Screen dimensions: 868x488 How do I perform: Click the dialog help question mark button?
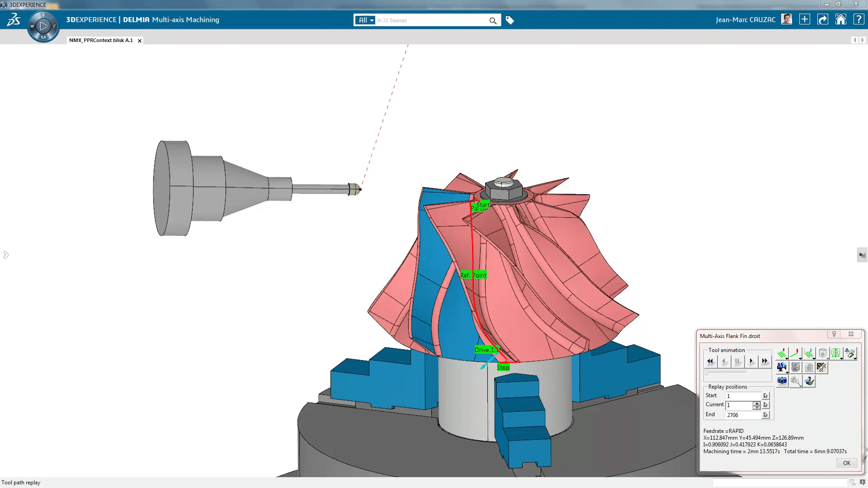pos(834,334)
